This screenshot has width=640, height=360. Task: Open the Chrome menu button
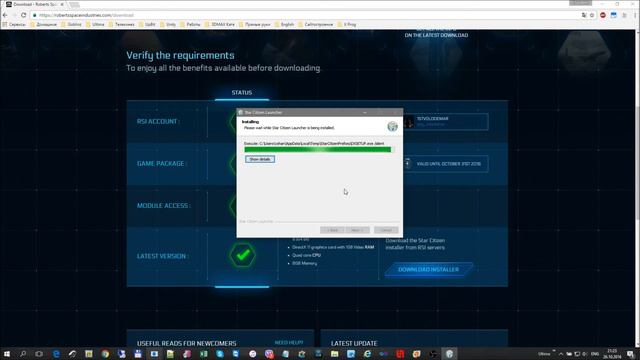(635, 15)
